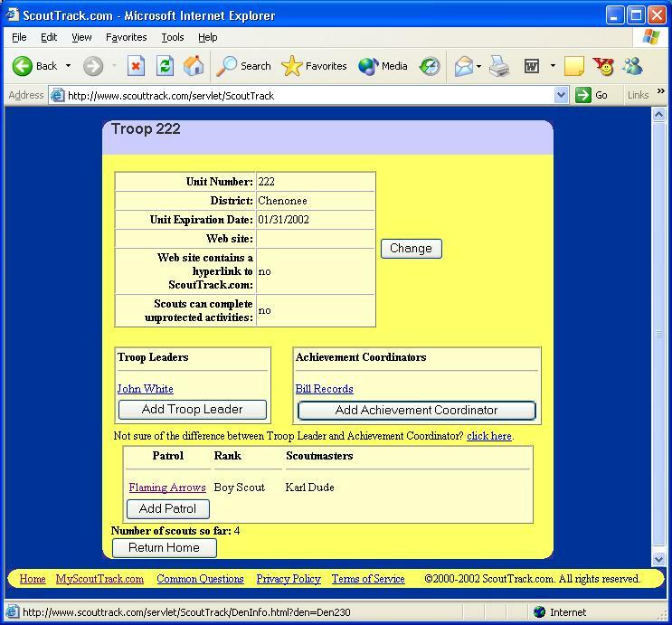Viewport: 672px width, 625px height.
Task: Click the scrollbar up arrow
Action: [658, 115]
